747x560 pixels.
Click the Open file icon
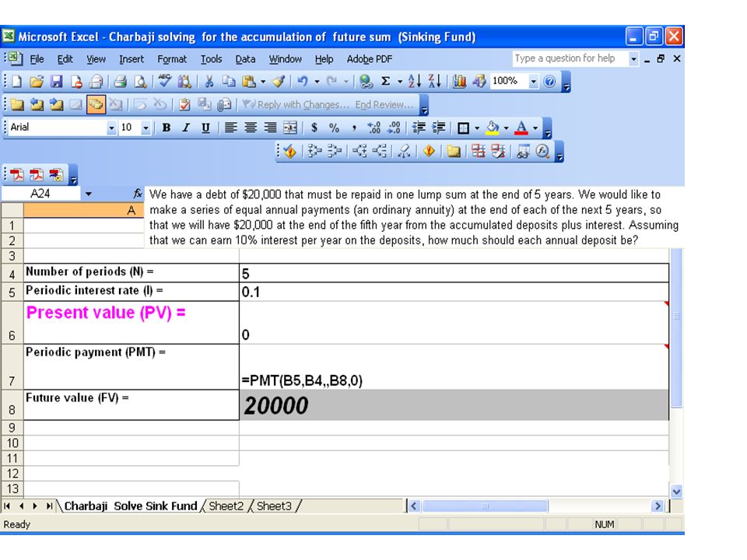click(x=37, y=82)
